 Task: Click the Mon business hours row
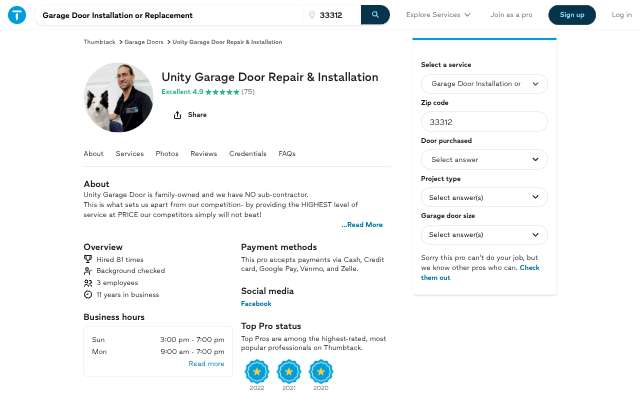pyautogui.click(x=158, y=351)
